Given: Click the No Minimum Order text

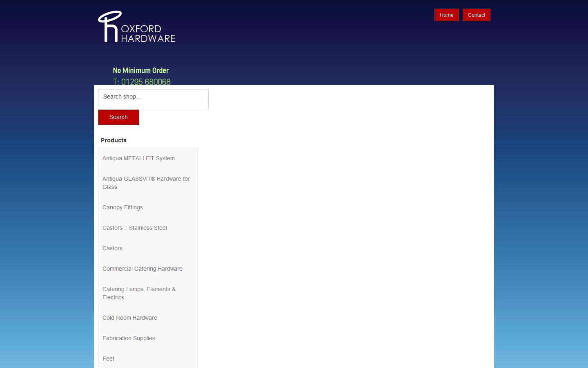Looking at the screenshot, I should pyautogui.click(x=140, y=70).
